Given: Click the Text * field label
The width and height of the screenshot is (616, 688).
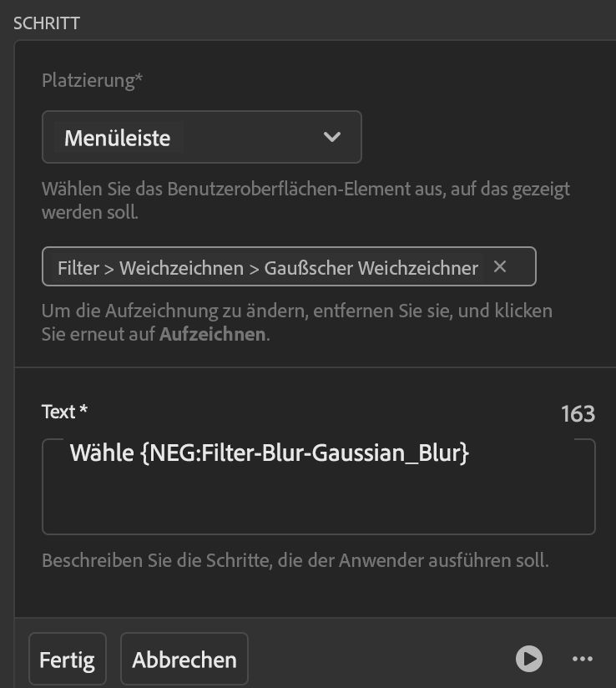Looking at the screenshot, I should (x=64, y=412).
